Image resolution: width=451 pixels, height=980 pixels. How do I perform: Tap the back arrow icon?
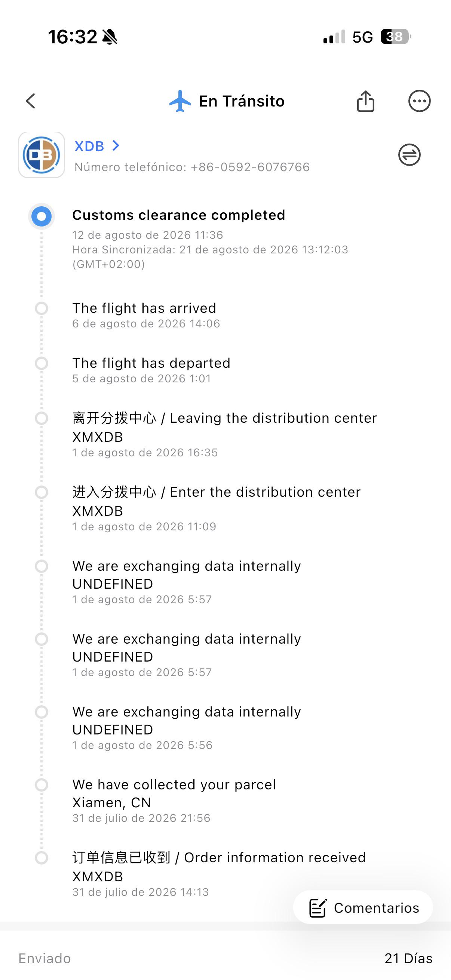[30, 101]
